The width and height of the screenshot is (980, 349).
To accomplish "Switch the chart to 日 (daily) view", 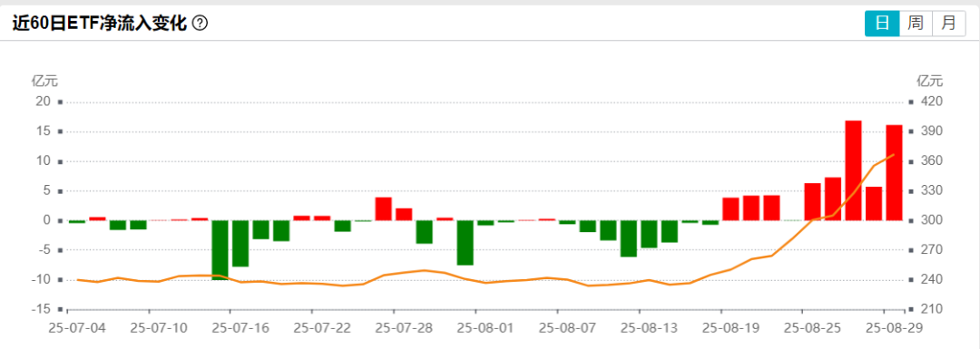I will pyautogui.click(x=882, y=24).
